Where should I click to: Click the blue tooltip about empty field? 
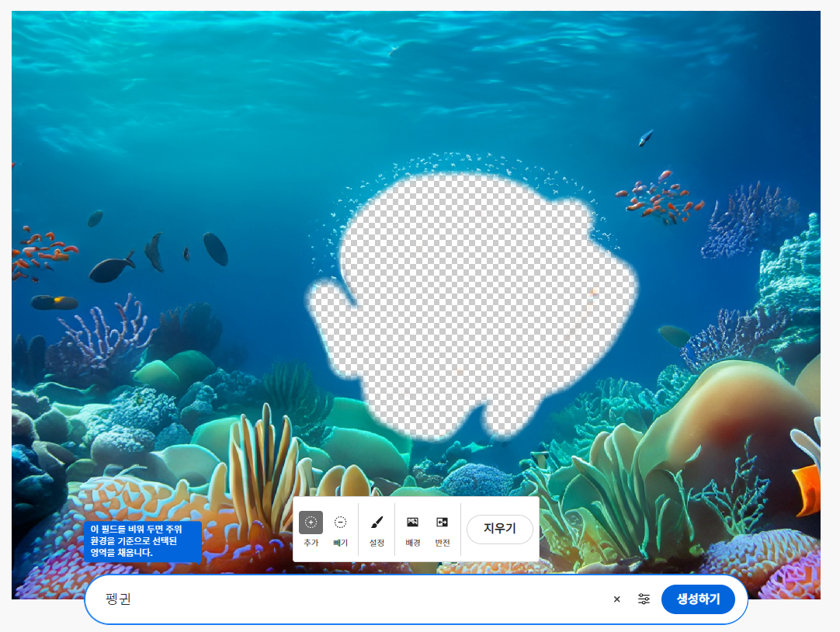tap(142, 541)
